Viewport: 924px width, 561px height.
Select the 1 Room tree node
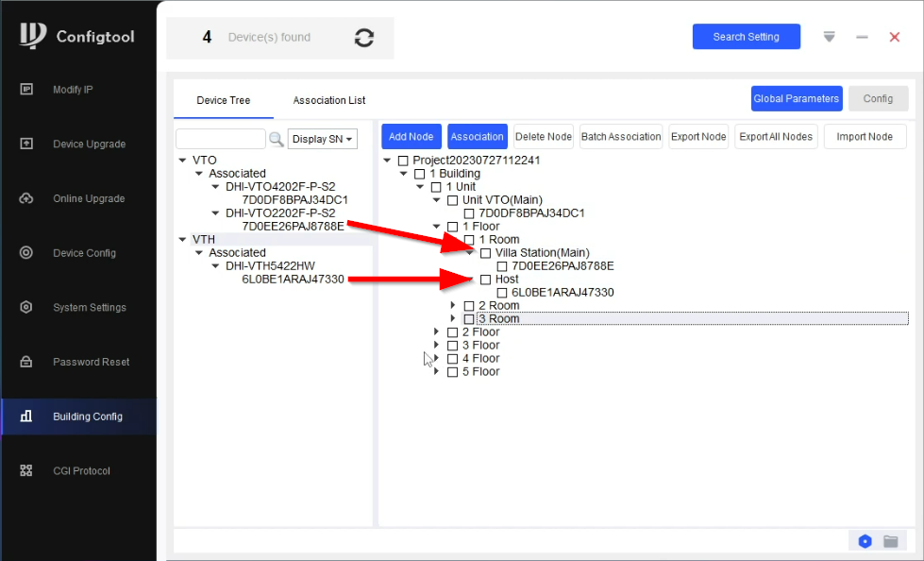498,240
